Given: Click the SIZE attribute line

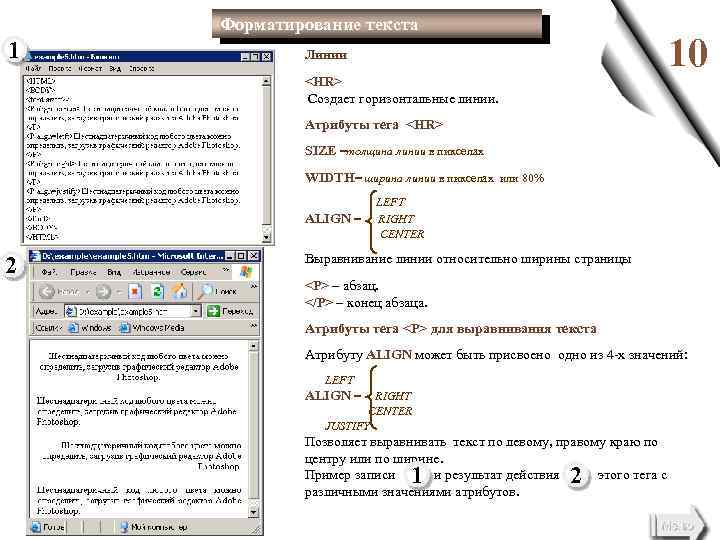Looking at the screenshot, I should [x=394, y=151].
